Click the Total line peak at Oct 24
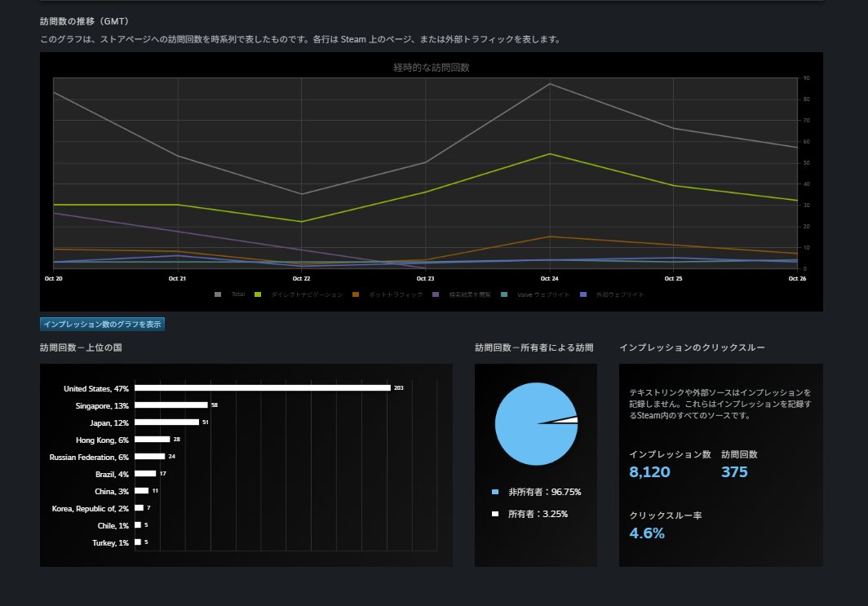868x606 pixels. tap(550, 84)
